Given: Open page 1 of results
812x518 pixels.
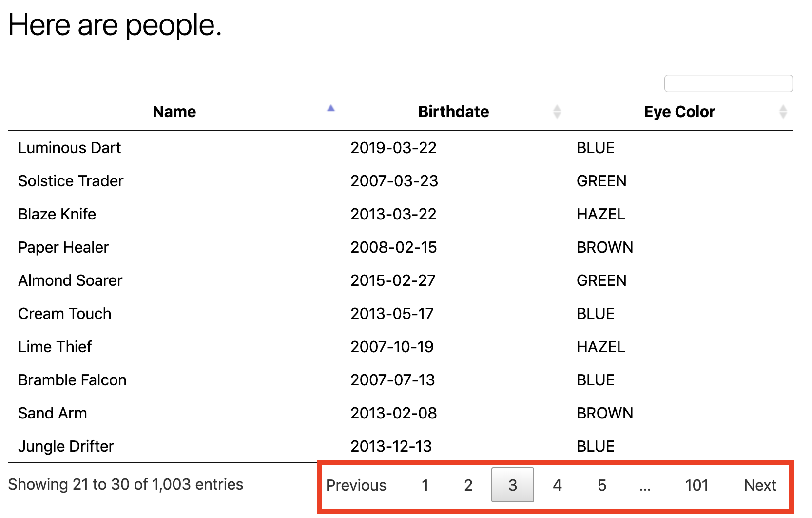Looking at the screenshot, I should tap(425, 485).
